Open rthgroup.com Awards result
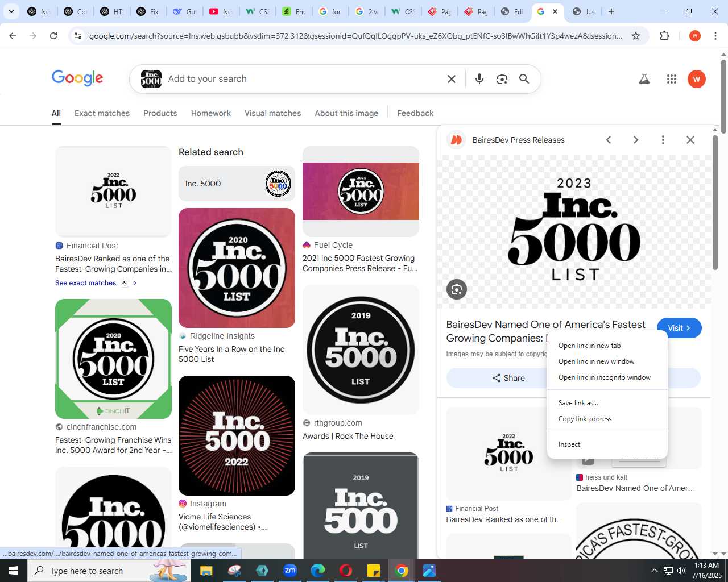 pyautogui.click(x=348, y=436)
